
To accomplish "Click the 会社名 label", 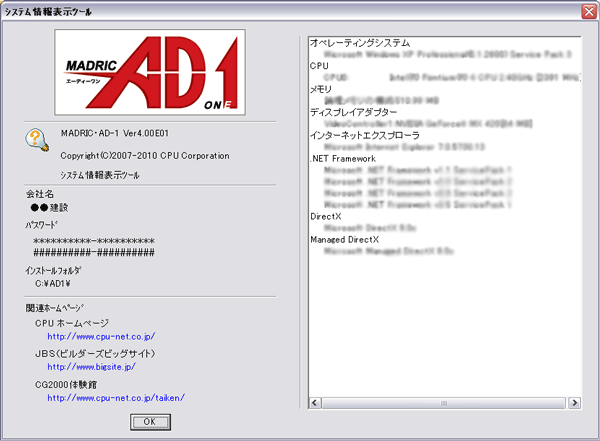I will point(40,194).
